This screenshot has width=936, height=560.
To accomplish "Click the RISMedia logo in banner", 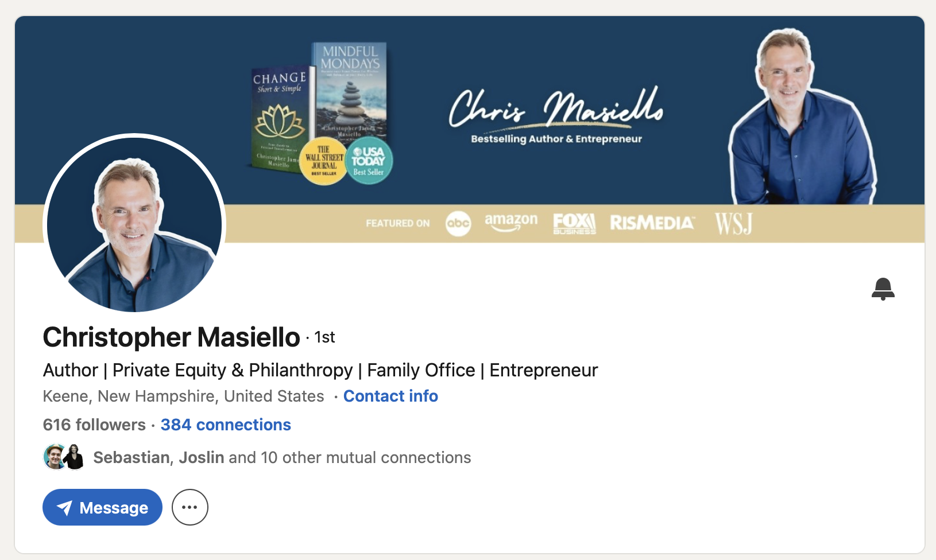I will [652, 223].
